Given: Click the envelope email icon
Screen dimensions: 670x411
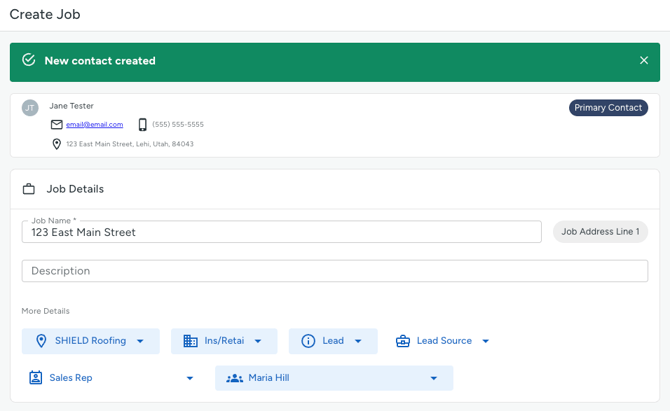Looking at the screenshot, I should 56,124.
